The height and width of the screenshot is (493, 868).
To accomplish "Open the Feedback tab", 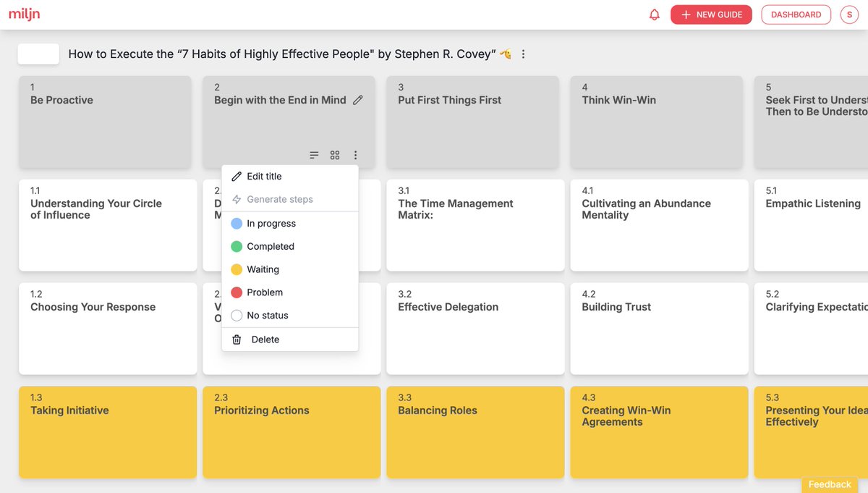I will click(x=830, y=484).
